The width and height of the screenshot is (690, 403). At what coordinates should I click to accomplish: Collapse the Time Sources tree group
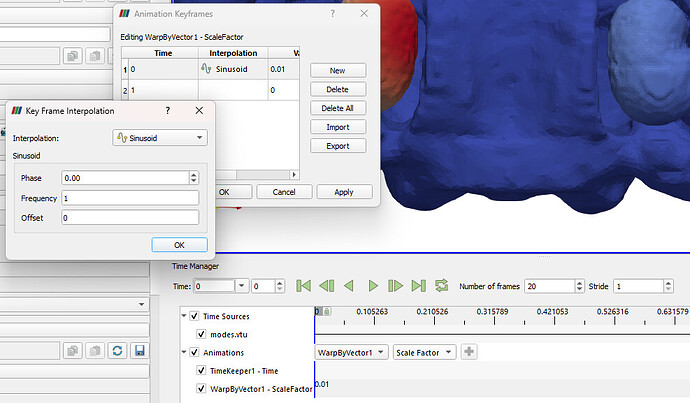point(184,316)
